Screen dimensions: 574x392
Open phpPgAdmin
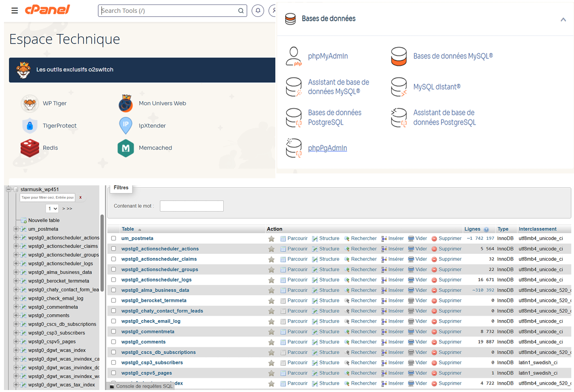[x=328, y=148]
